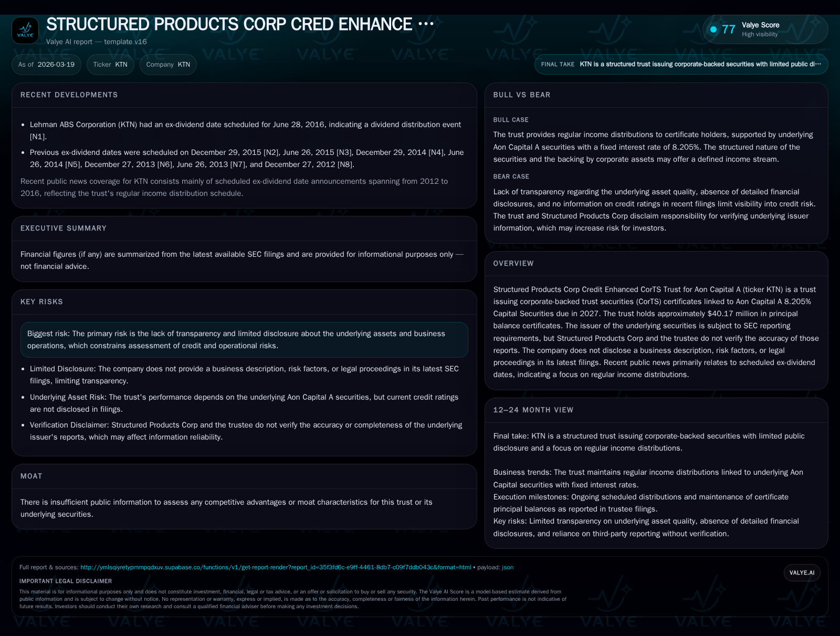Click the 'Execution milestones' line

(641, 503)
